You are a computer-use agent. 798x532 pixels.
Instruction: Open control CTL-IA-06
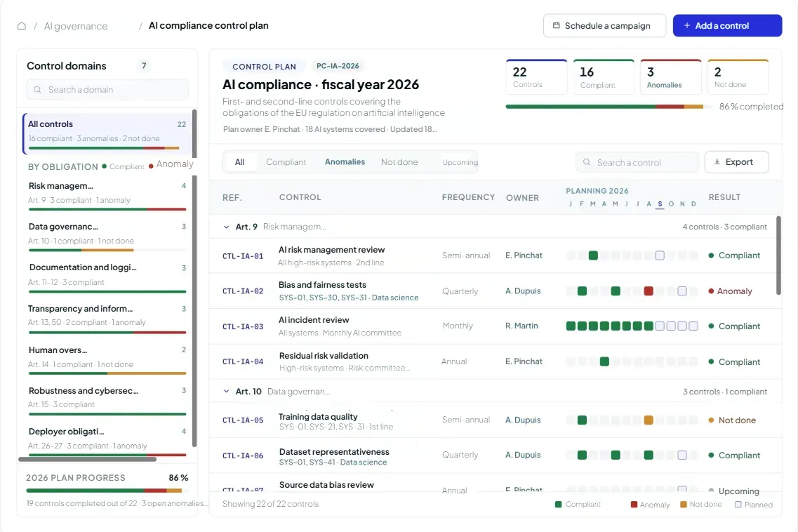[243, 455]
